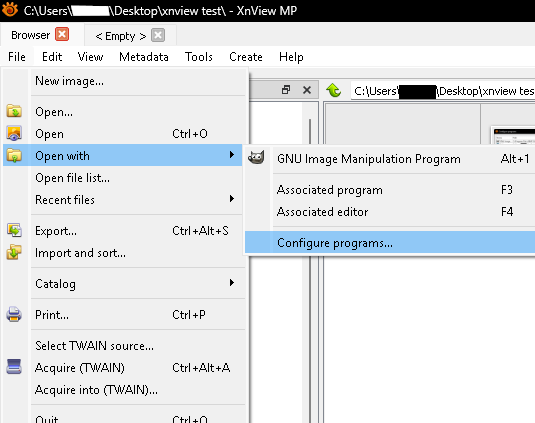Click the Print printer icon

[x=14, y=314]
